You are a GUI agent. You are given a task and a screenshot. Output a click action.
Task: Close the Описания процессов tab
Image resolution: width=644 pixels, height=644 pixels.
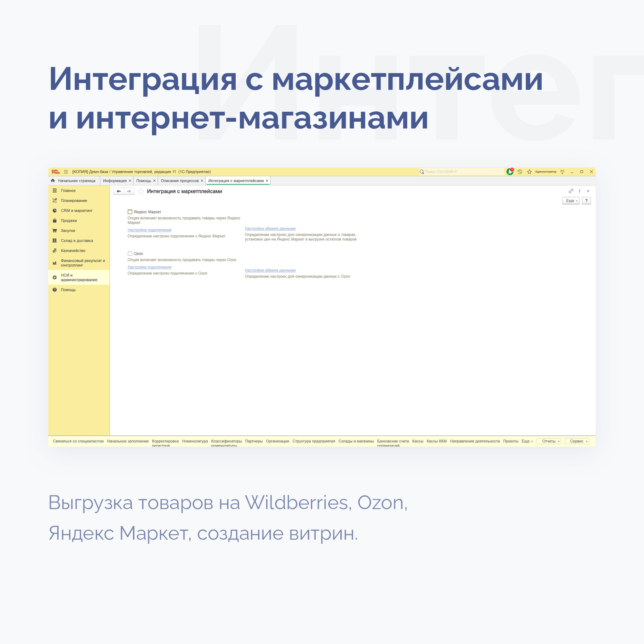tap(202, 181)
